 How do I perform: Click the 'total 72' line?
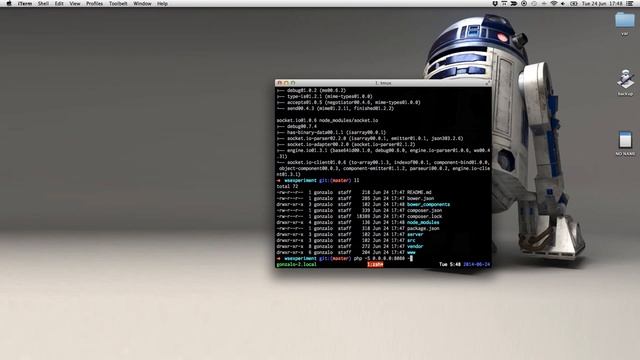[287, 187]
